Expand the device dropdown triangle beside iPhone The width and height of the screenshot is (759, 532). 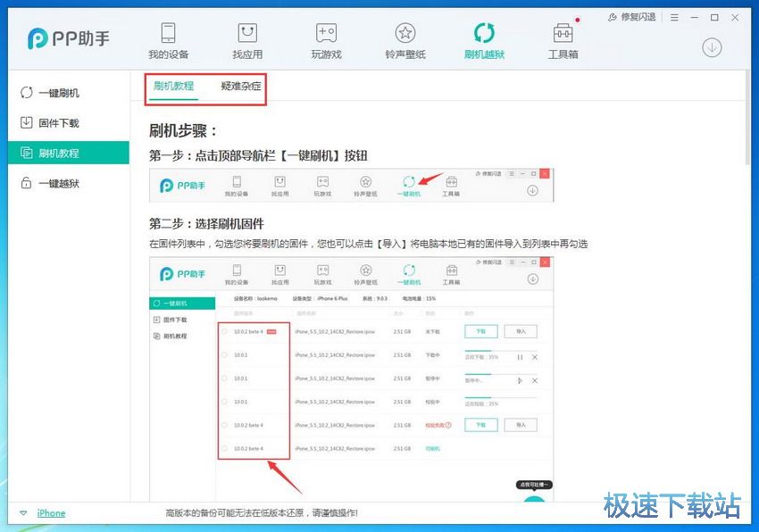(23, 513)
